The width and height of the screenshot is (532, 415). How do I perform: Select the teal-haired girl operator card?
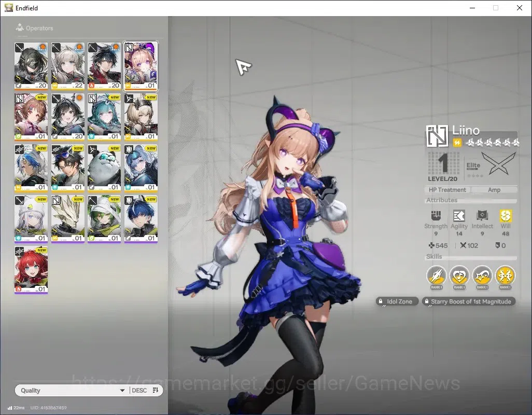(x=104, y=117)
